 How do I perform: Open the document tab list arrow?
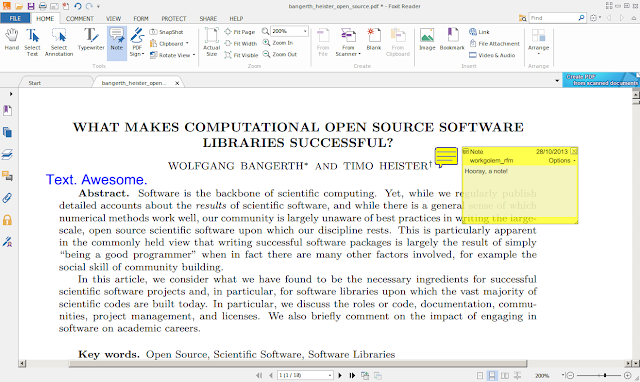(x=557, y=81)
